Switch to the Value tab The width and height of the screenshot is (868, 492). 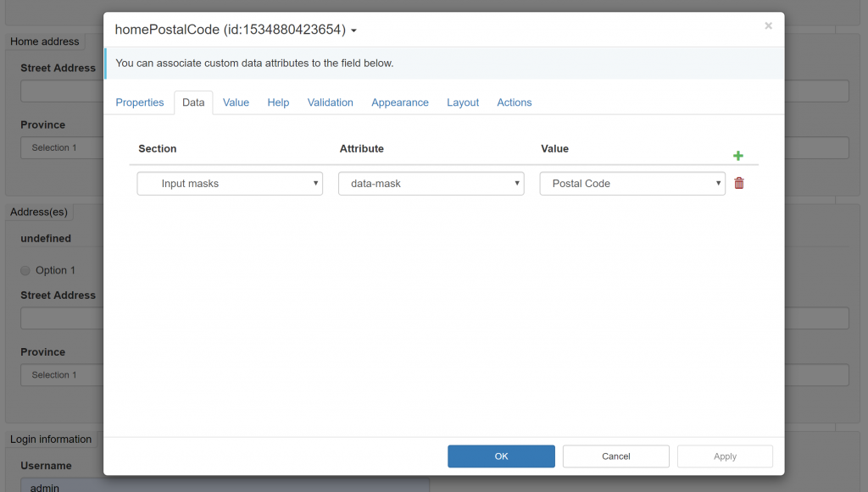tap(236, 102)
